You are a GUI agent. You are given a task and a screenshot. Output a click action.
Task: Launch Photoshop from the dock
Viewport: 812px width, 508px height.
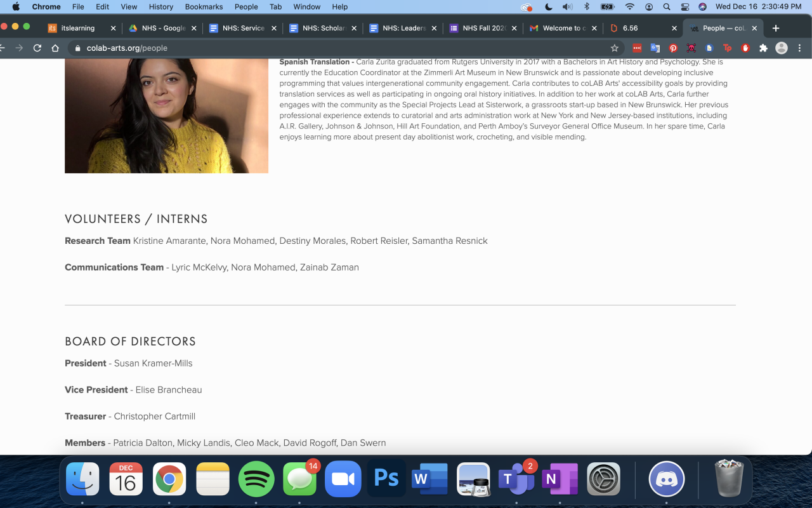386,478
